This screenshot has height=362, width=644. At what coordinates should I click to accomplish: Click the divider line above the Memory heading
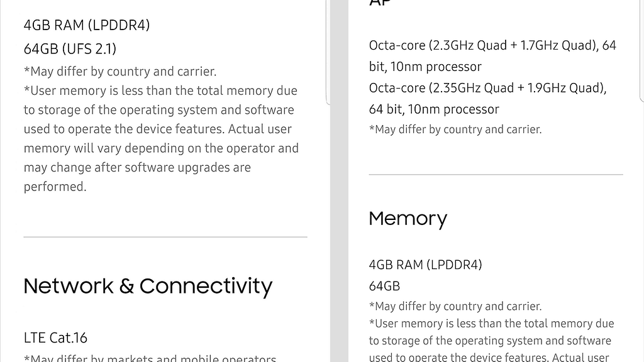point(496,174)
